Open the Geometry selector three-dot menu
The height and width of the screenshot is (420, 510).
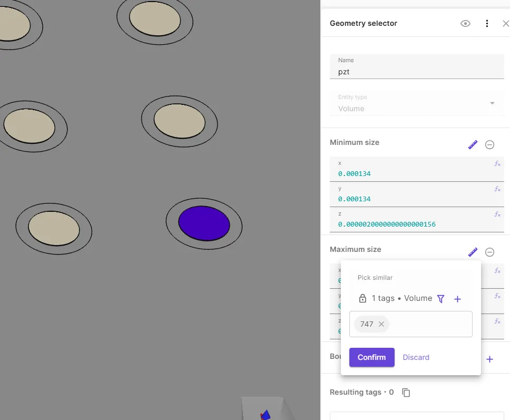pos(487,24)
